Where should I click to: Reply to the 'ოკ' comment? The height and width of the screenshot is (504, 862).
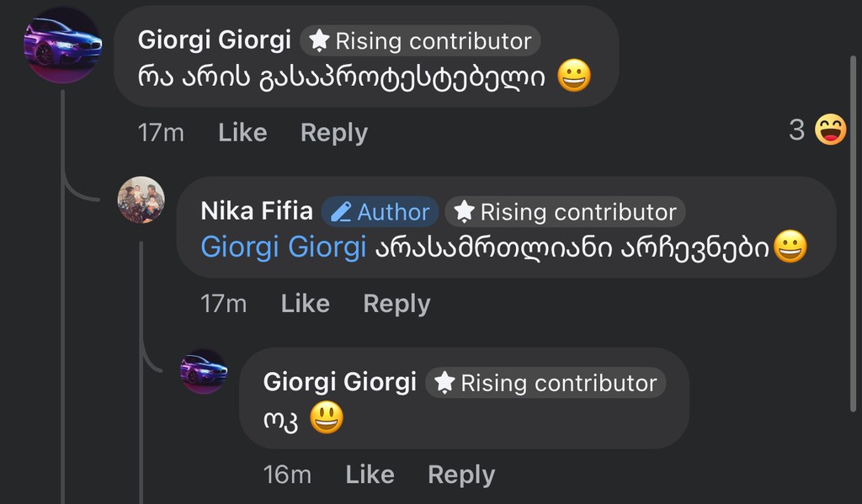461,475
